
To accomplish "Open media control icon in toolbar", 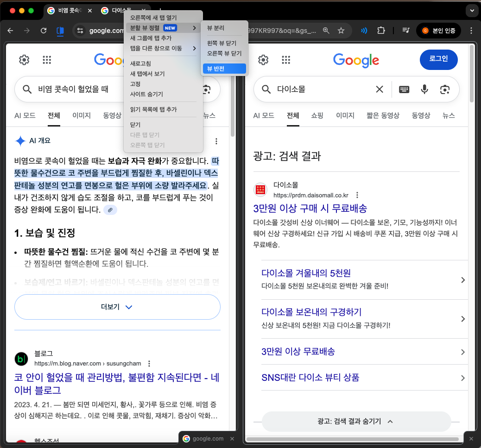I will (406, 31).
